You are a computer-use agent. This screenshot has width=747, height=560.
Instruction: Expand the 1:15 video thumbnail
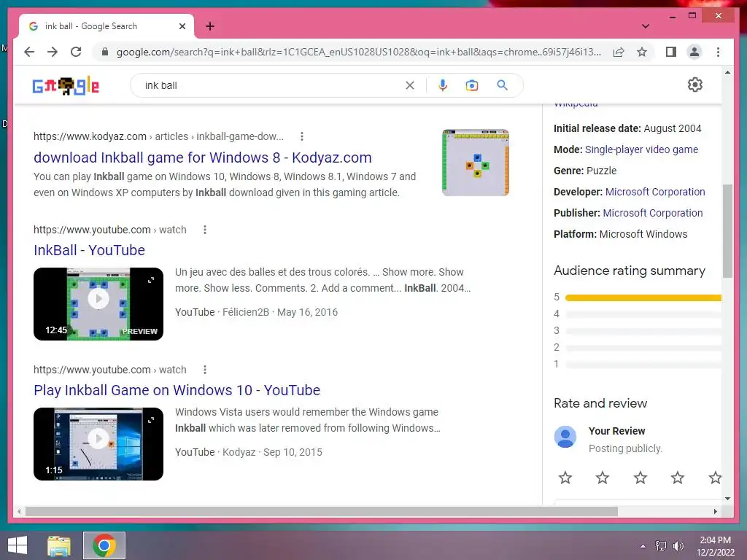pyautogui.click(x=151, y=420)
